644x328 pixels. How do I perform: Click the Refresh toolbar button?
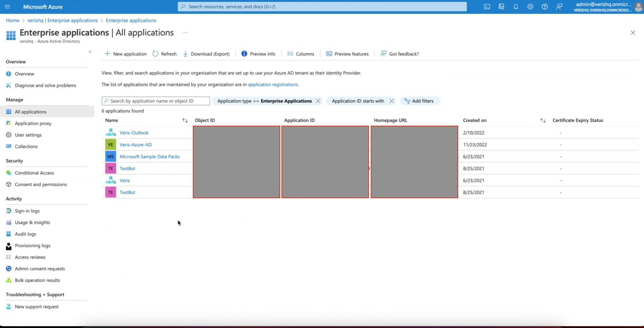tap(165, 54)
